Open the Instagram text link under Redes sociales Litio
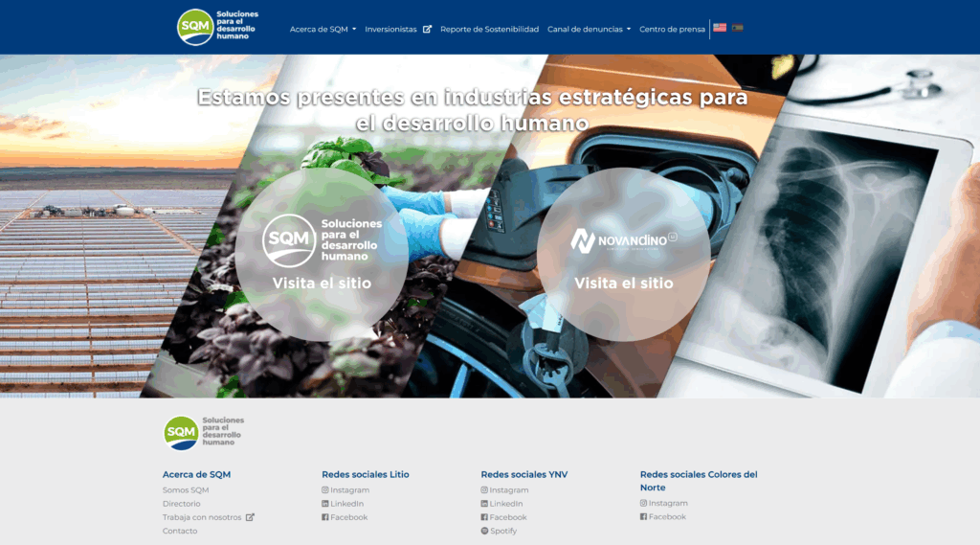The height and width of the screenshot is (545, 980). (x=349, y=490)
